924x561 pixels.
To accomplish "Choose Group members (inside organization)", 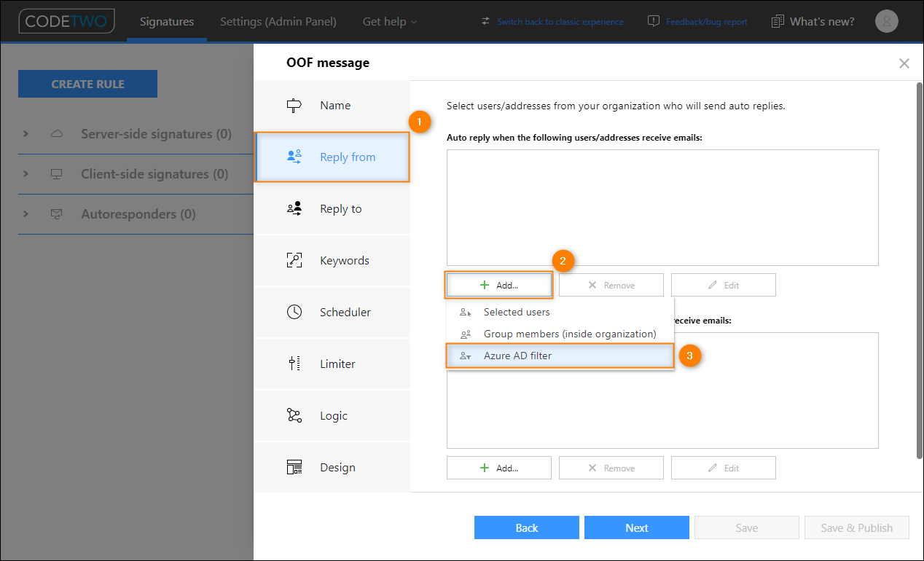I will pyautogui.click(x=560, y=334).
